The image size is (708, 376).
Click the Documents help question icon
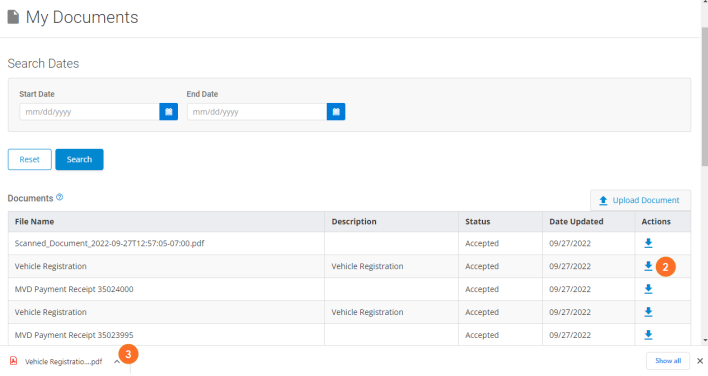pyautogui.click(x=60, y=197)
